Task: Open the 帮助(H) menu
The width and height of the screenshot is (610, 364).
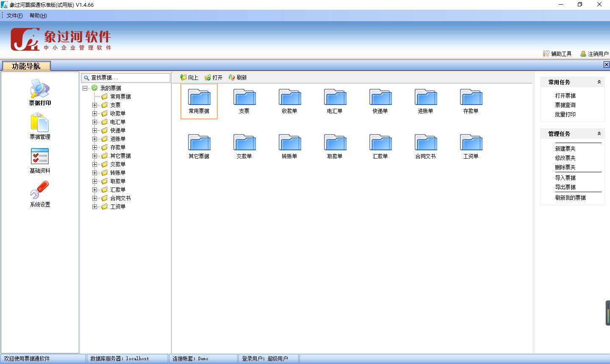Action: (x=38, y=16)
